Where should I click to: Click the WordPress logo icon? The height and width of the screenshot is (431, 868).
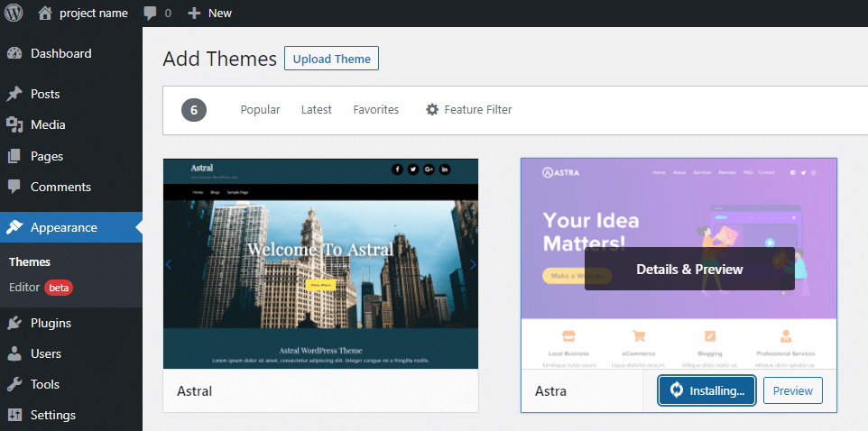click(14, 13)
